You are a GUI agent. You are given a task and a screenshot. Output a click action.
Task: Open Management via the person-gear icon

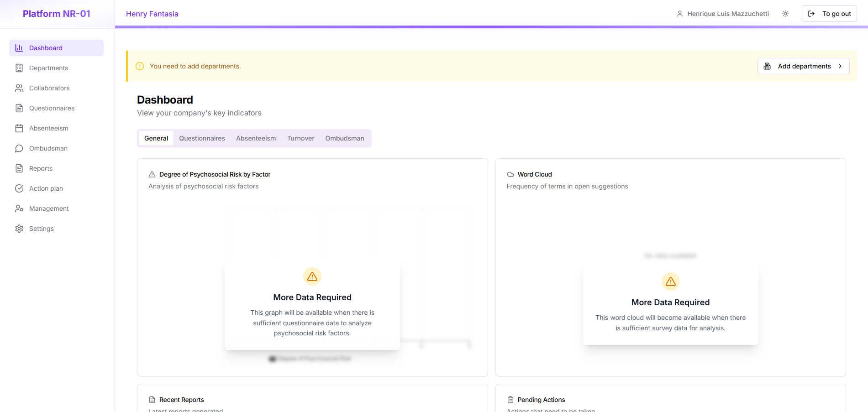click(19, 208)
